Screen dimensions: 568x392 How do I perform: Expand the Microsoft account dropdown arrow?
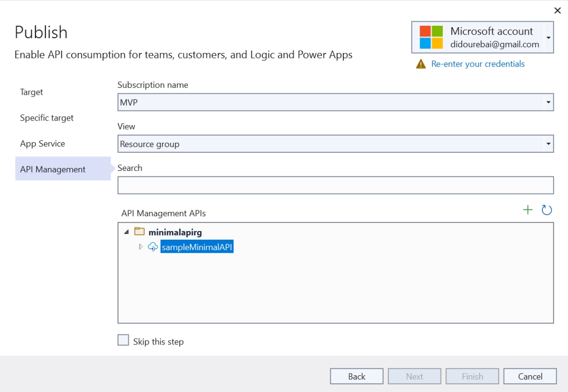(x=548, y=38)
